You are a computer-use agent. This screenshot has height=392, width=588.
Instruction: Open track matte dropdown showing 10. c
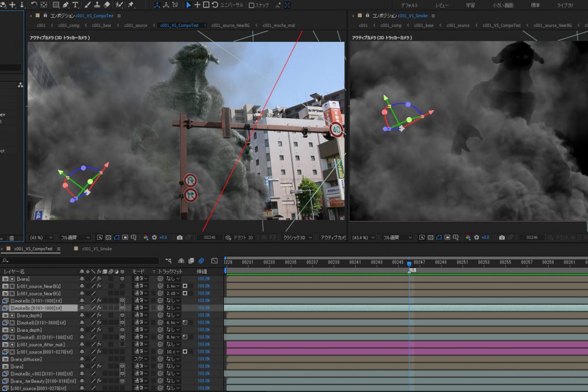click(x=173, y=352)
